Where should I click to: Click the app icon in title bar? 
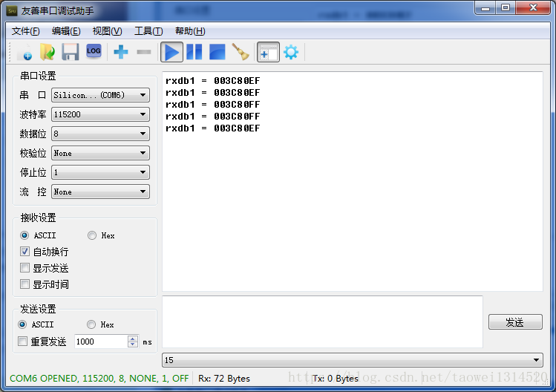(x=12, y=10)
